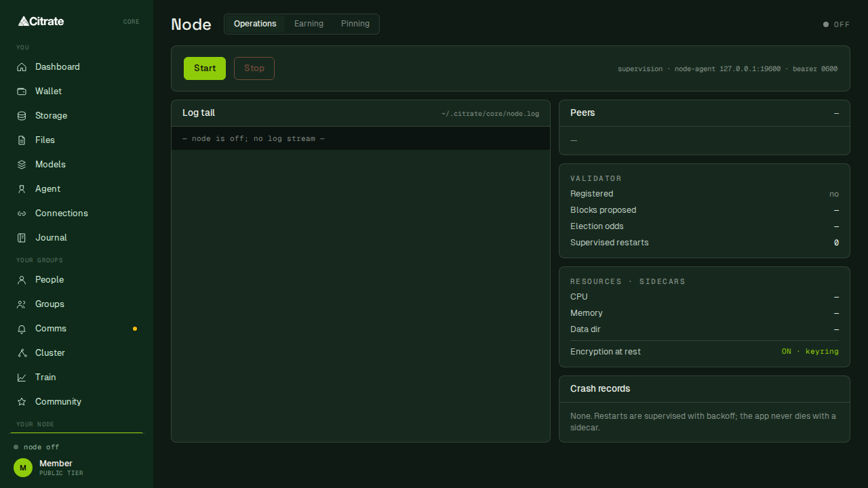
Task: Click the yellow Comms notification dot
Action: (x=135, y=329)
